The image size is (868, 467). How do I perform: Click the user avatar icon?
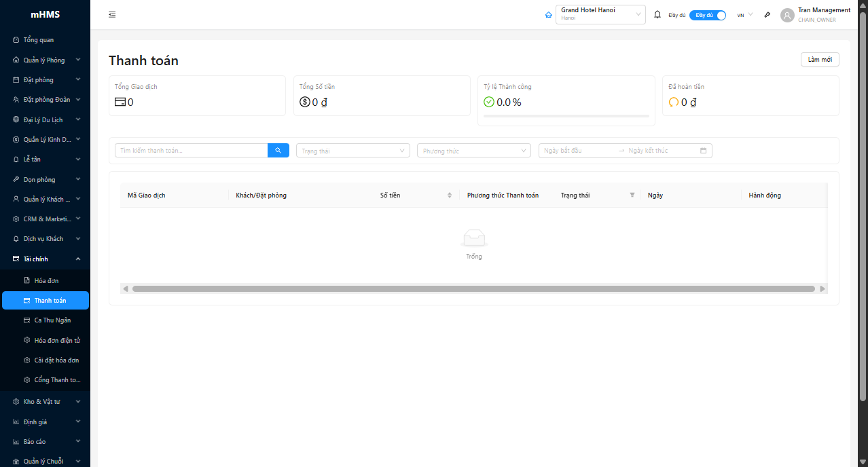click(x=787, y=15)
